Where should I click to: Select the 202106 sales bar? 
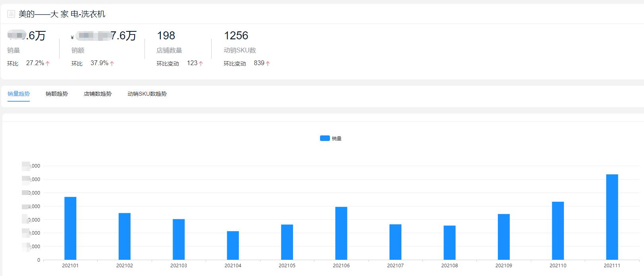[341, 233]
